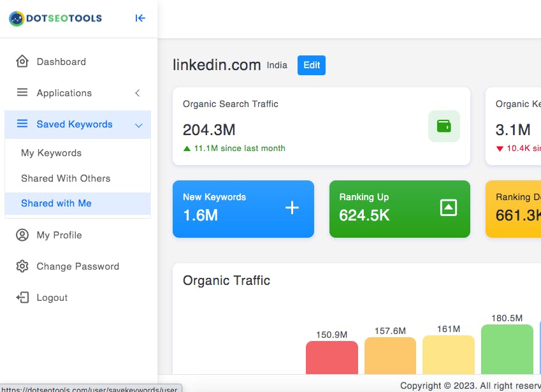This screenshot has width=541, height=392.
Task: Open Shared With Others entry
Action: pos(78,178)
